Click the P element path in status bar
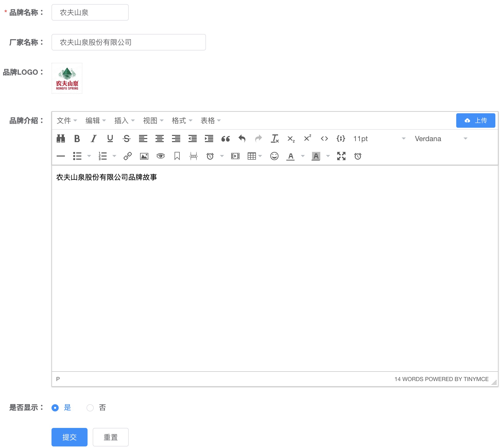Image resolution: width=500 pixels, height=448 pixels. (x=58, y=379)
